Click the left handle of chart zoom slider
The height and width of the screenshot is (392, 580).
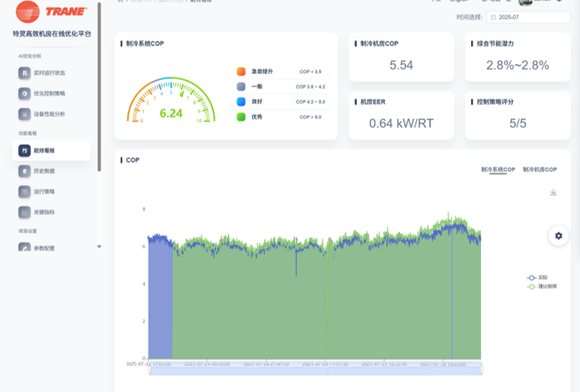tap(150, 370)
